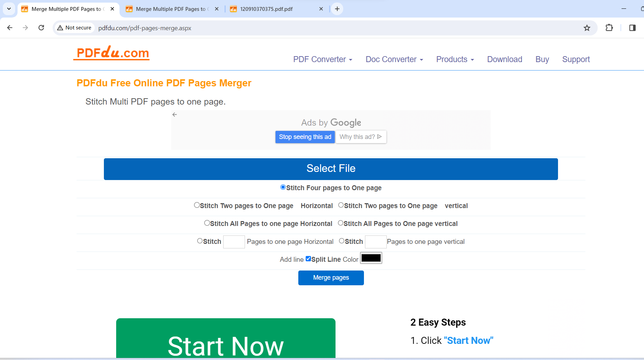Open the black split line color swatch

371,258
